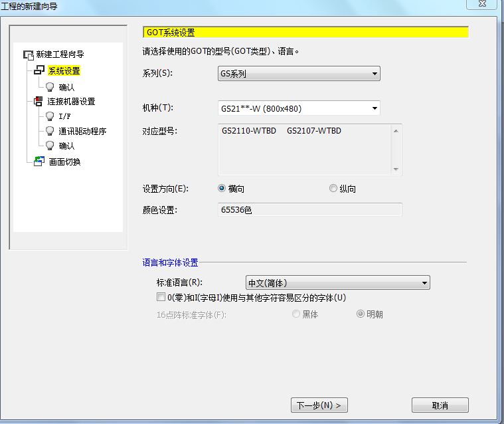Click lightbulb icon of 确认 under 系统设置
Screen dimensions: 504x424
tap(50, 86)
